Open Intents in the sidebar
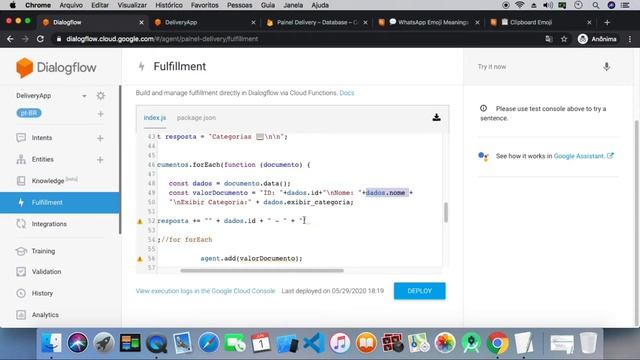 tap(42, 138)
